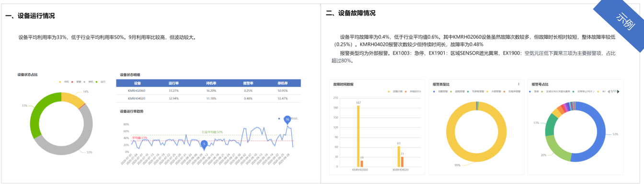Click the max value marker 76 on trend line

point(287,120)
